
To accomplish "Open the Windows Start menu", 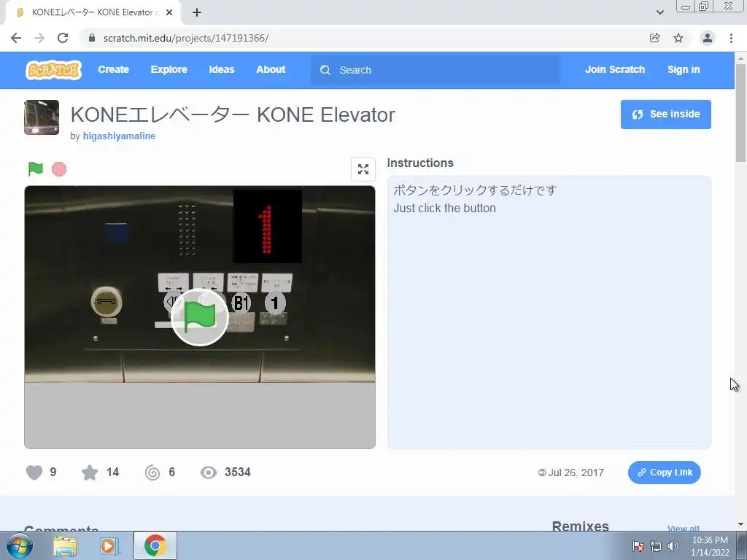I will coord(19,545).
